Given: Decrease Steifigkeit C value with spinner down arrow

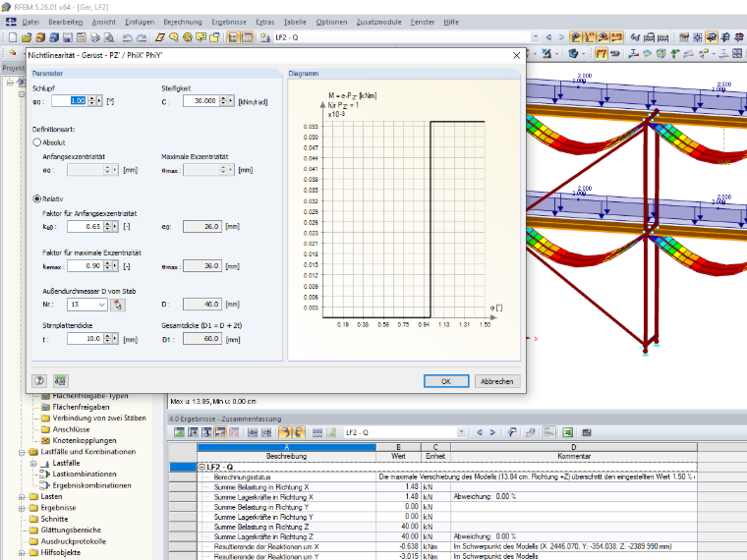Looking at the screenshot, I should tap(223, 103).
